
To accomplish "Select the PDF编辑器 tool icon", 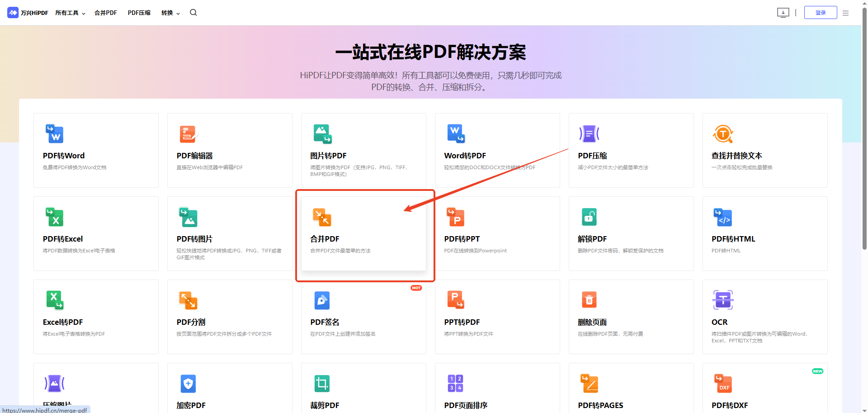I will coord(188,134).
